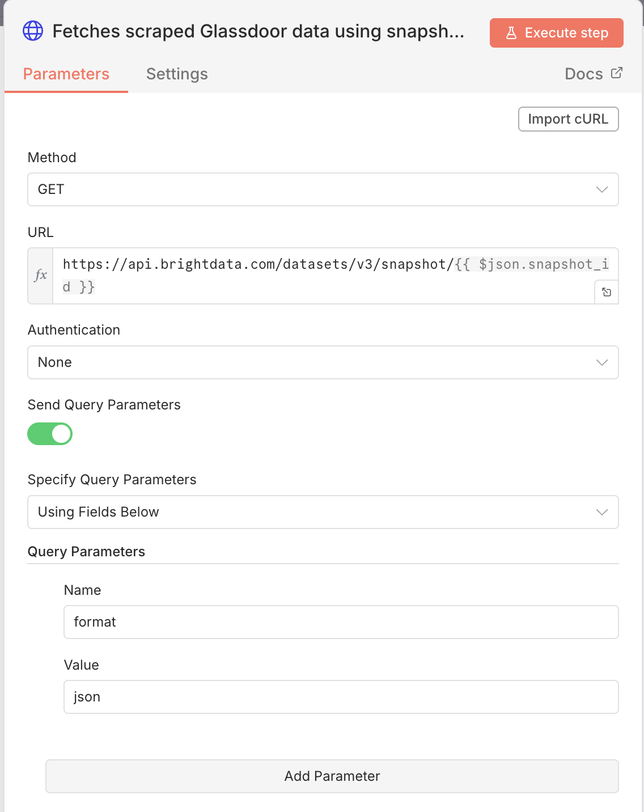Click the query parameter Value field
This screenshot has height=812, width=644.
click(341, 697)
